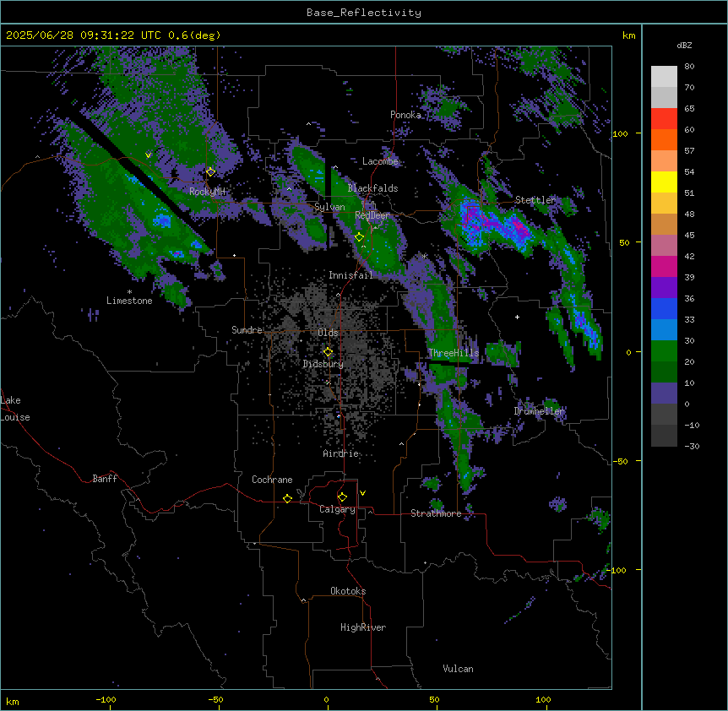The image size is (728, 711).
Task: Click the -100 tick on bottom axis
Action: (106, 699)
